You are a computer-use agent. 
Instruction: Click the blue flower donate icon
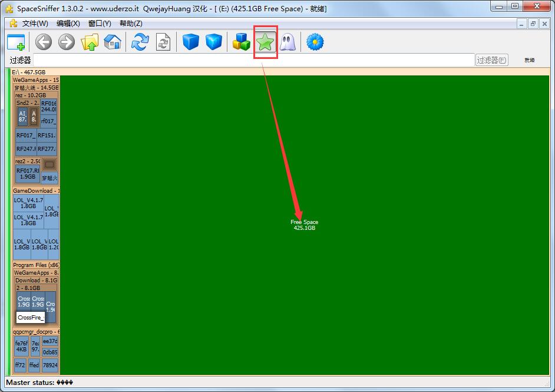(315, 42)
